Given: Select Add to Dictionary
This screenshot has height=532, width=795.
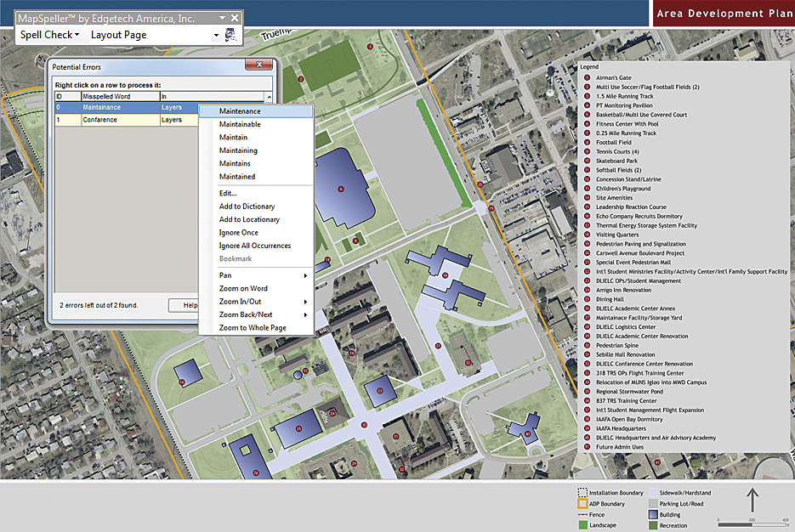Looking at the screenshot, I should [247, 207].
